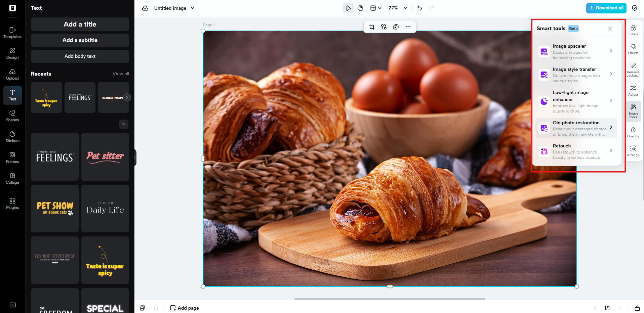Click the shield privacy icon
Viewport: 644px width, 313px height.
click(x=635, y=8)
